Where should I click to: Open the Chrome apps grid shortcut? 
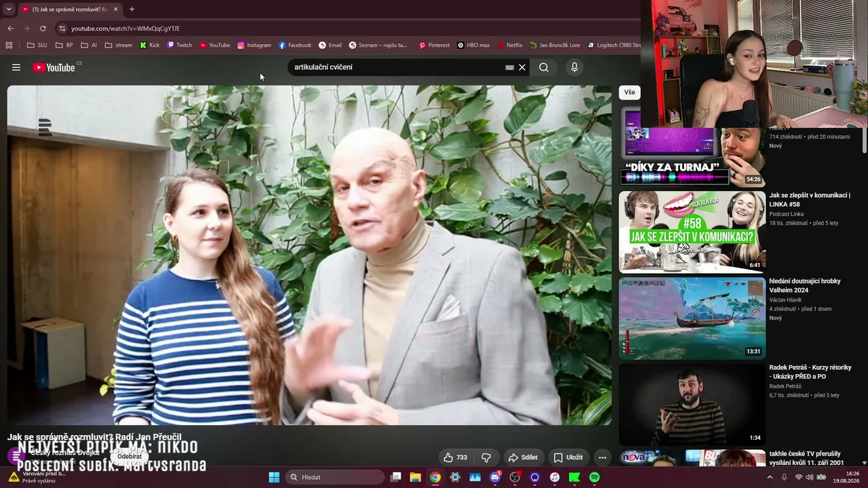(9, 45)
